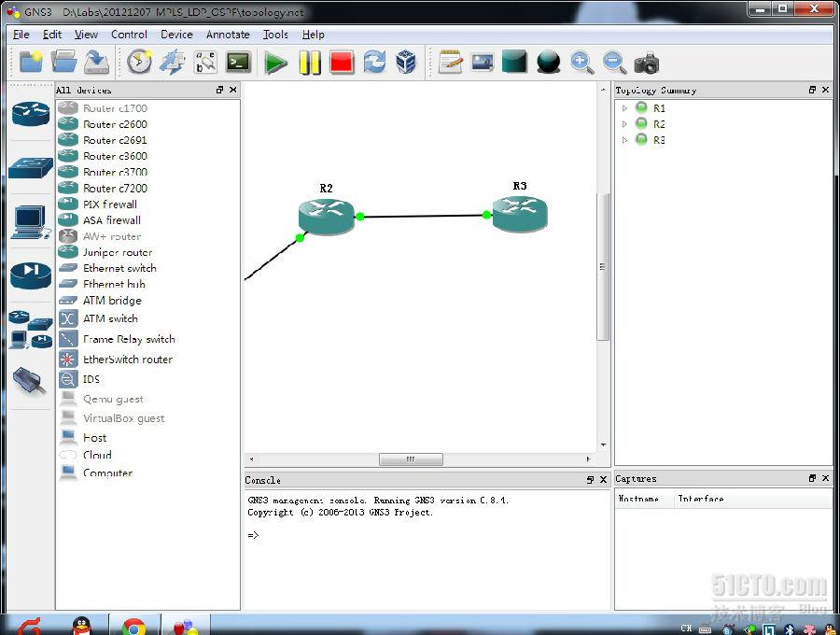Viewport: 840px width, 635px height.
Task: Browse end devices computer category icon
Action: pyautogui.click(x=31, y=222)
